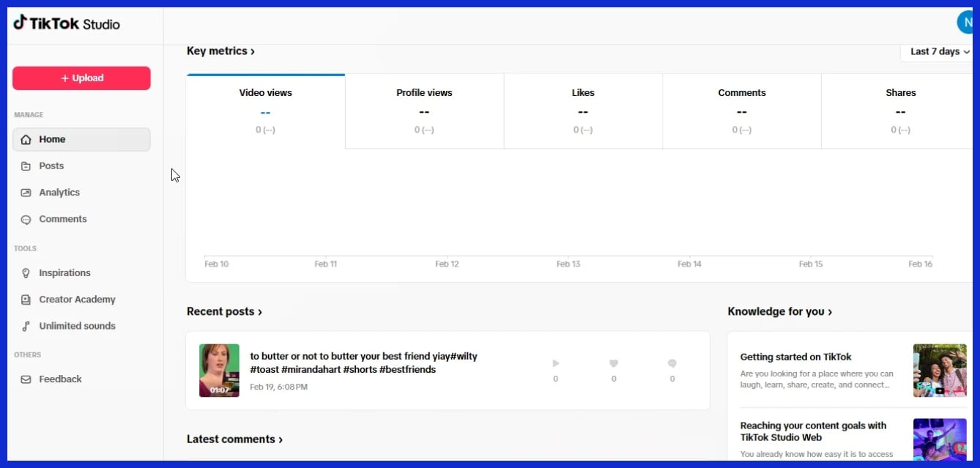
Task: Click the Unlimited sounds music note icon
Action: [26, 326]
